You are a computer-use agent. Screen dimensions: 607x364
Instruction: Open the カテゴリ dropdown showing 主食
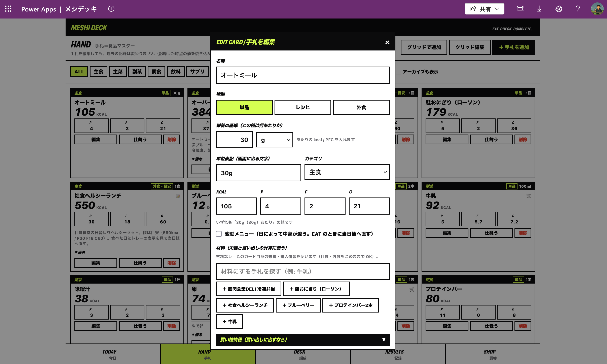[x=347, y=172]
